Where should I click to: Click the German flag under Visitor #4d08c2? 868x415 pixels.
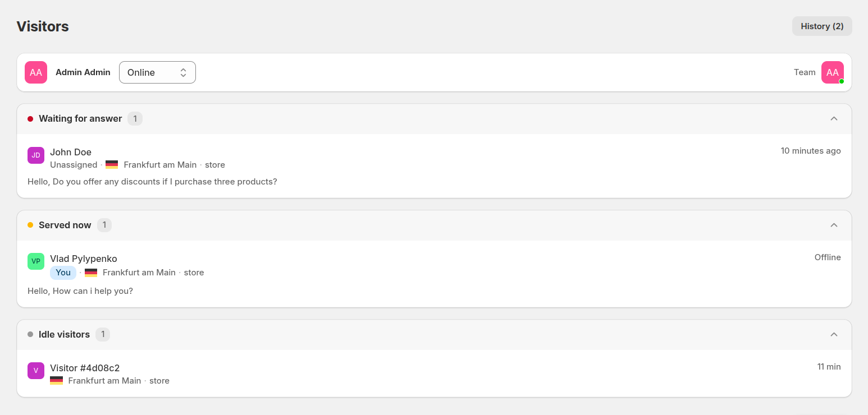coord(56,381)
